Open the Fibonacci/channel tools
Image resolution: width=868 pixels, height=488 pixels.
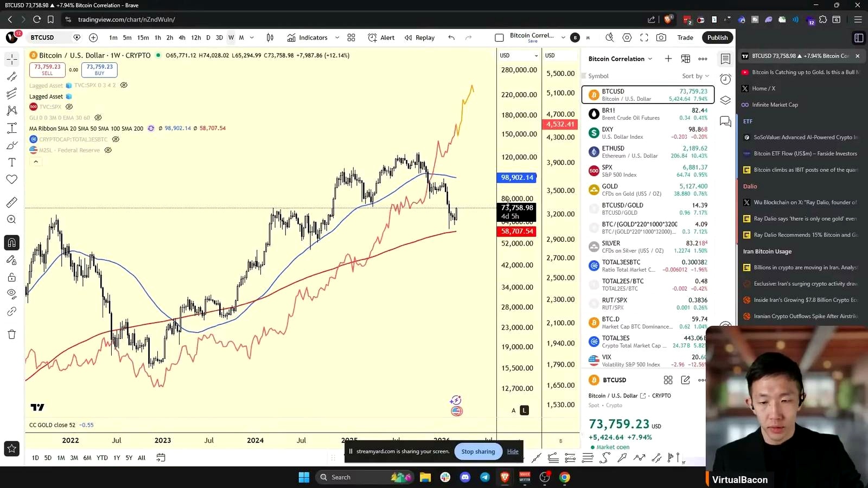click(x=12, y=94)
